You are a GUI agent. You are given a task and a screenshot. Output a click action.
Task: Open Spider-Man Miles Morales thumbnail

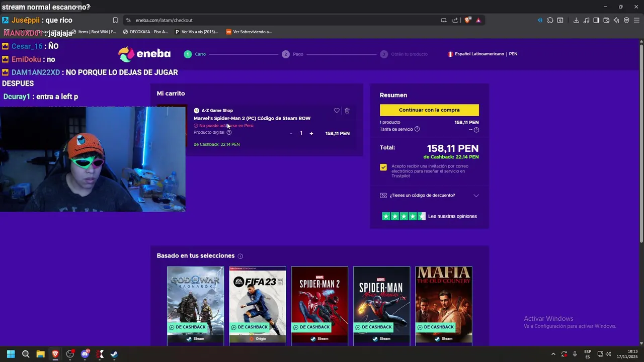click(381, 306)
